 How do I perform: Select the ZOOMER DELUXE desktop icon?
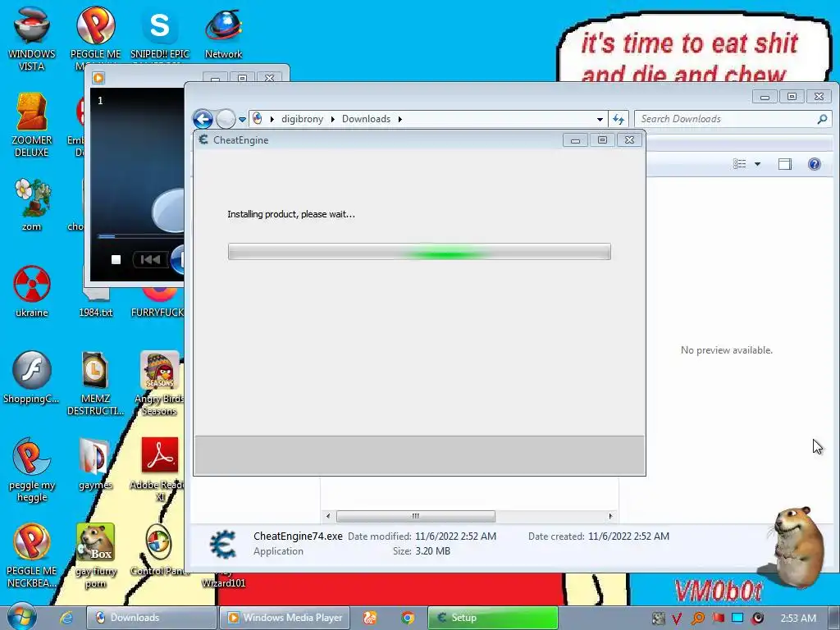point(32,126)
